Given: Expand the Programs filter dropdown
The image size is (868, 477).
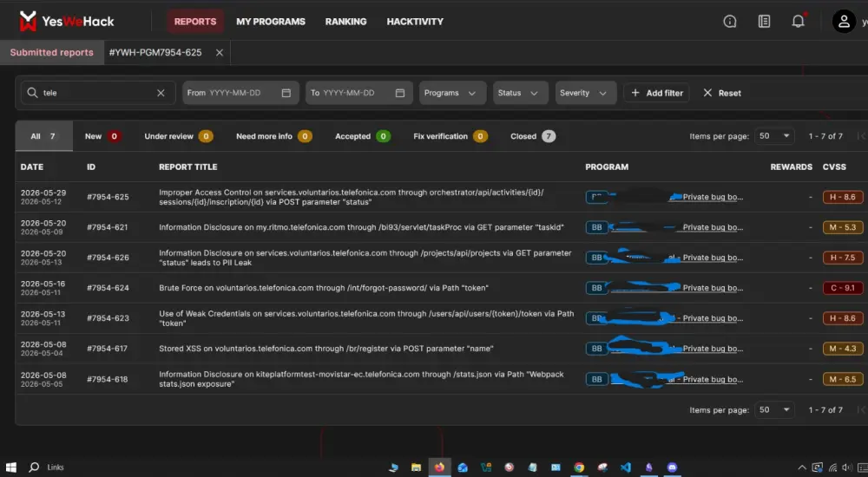Looking at the screenshot, I should 452,93.
